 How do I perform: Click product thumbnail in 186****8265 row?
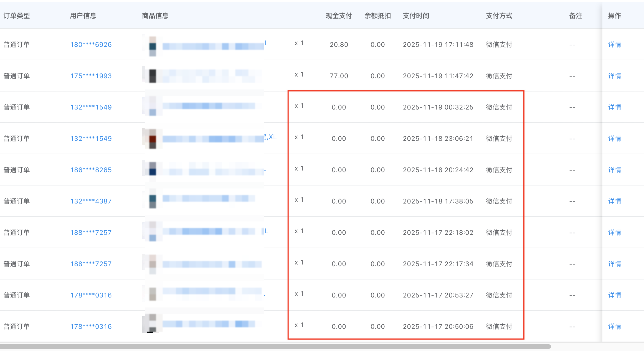(152, 169)
